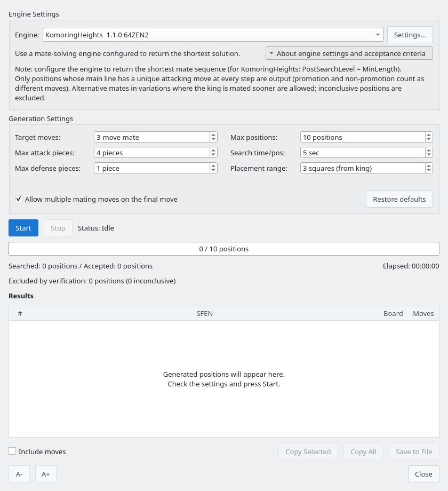
Task: Increase Search time/pos with the up arrow
Action: tap(429, 151)
